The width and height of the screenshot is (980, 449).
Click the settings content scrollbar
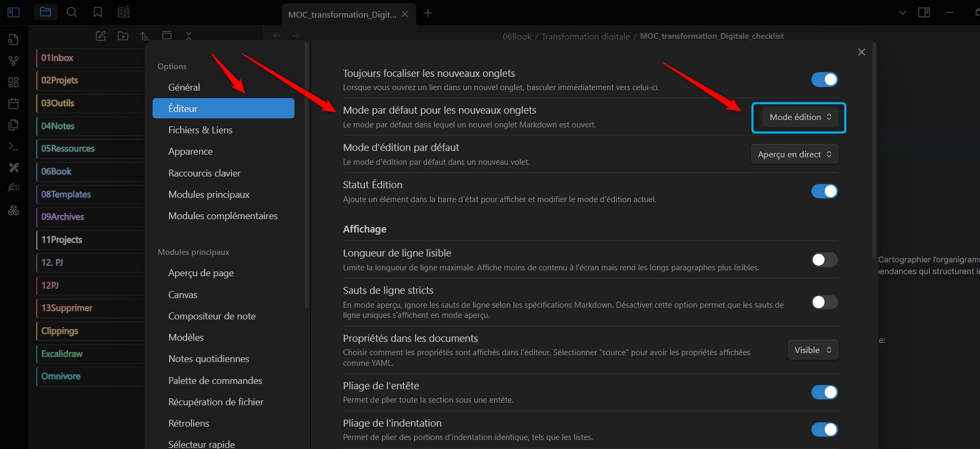pos(874,152)
